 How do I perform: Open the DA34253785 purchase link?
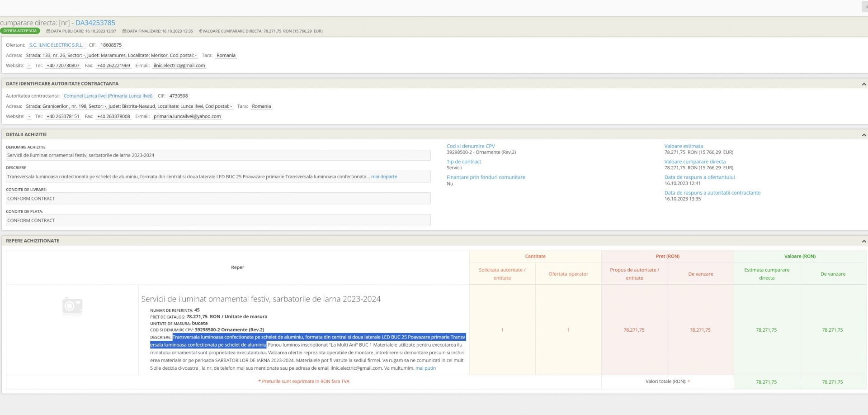[x=95, y=23]
